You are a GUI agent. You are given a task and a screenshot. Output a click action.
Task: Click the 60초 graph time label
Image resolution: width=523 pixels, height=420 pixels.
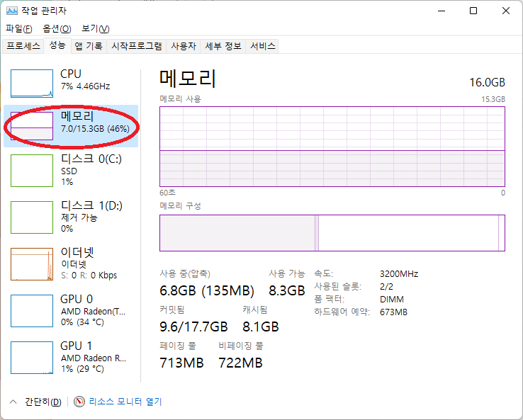coord(167,193)
